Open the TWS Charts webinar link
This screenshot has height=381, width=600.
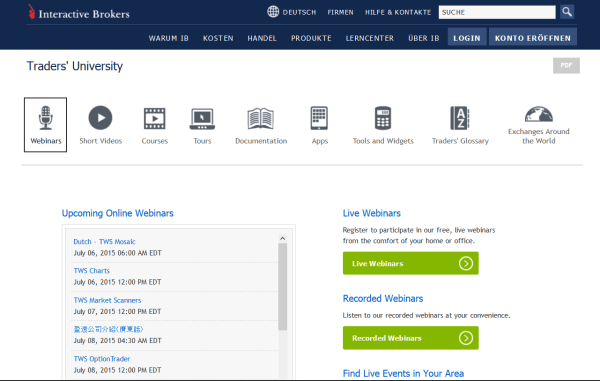point(91,271)
